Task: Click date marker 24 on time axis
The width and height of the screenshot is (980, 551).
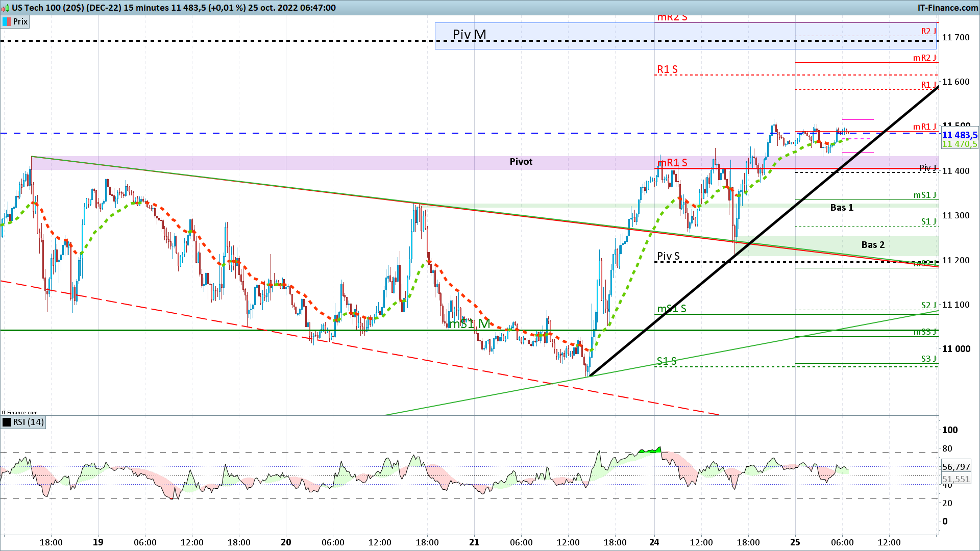Action: click(654, 542)
